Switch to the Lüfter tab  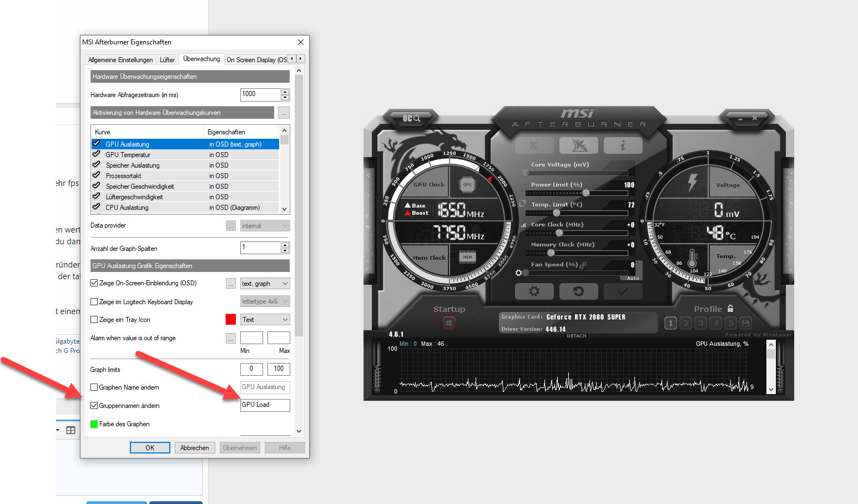[x=167, y=60]
